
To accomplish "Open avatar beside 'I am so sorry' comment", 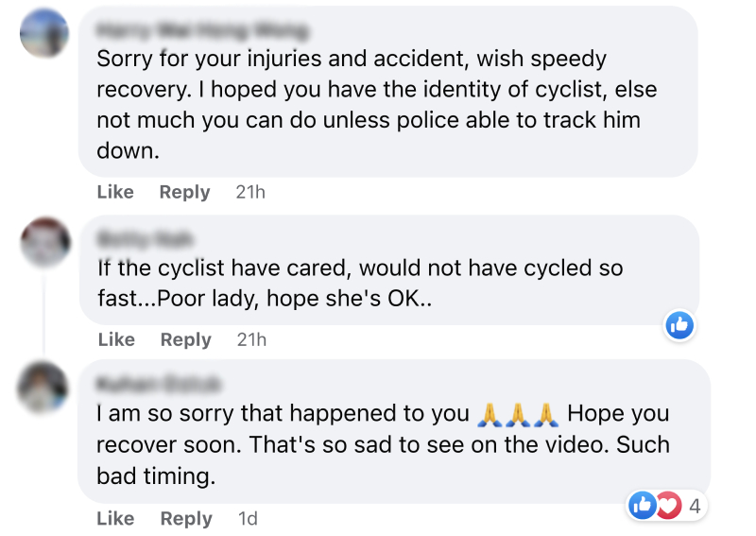I will click(44, 389).
